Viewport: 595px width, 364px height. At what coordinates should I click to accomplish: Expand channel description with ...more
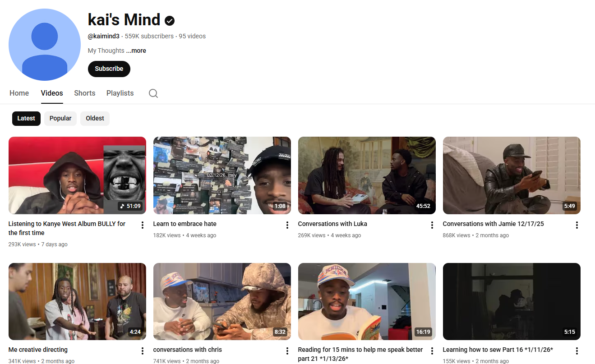click(x=136, y=51)
